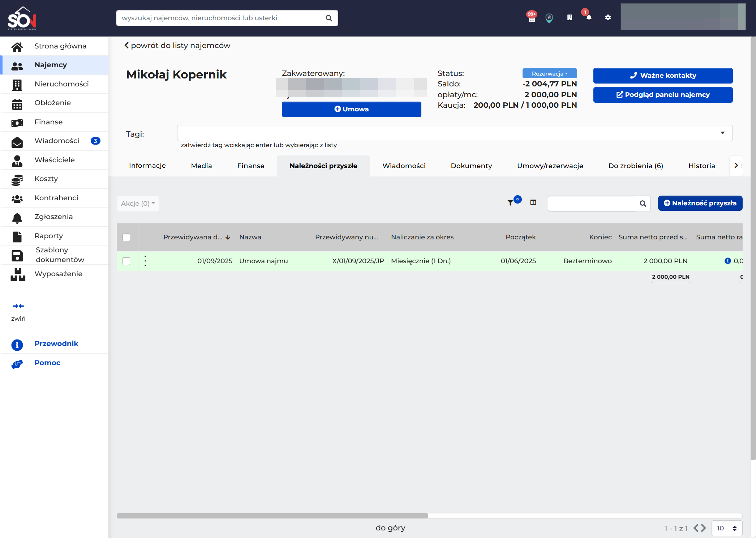This screenshot has height=538, width=756.
Task: Open the Kontrahenci group icon
Action: point(17,198)
